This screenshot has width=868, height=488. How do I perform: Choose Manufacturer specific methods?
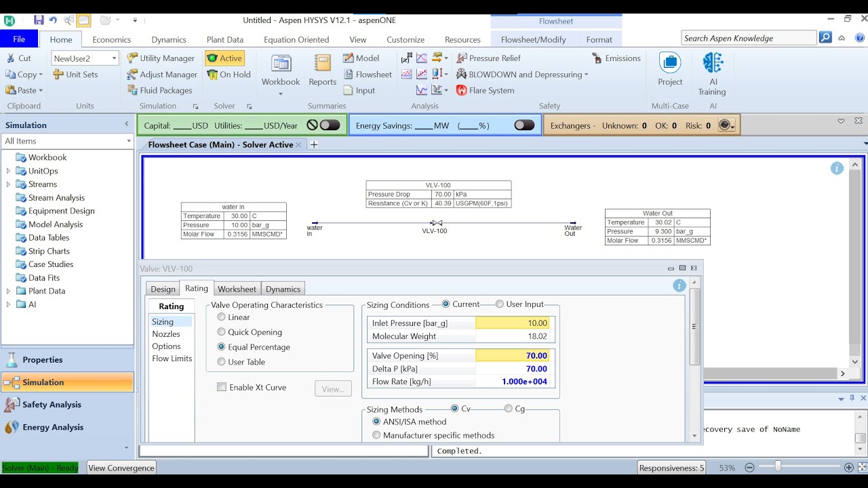click(376, 435)
